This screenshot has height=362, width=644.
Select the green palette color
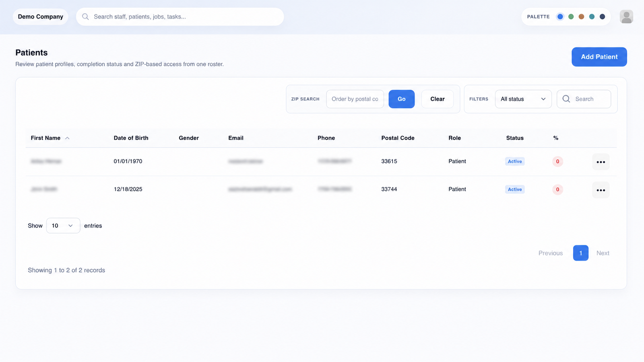point(571,16)
